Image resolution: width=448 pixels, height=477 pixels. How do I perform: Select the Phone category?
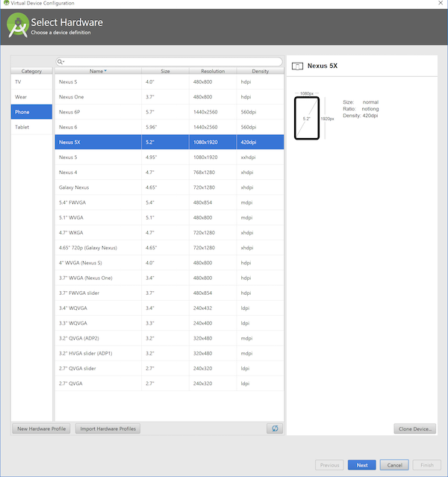(x=31, y=112)
